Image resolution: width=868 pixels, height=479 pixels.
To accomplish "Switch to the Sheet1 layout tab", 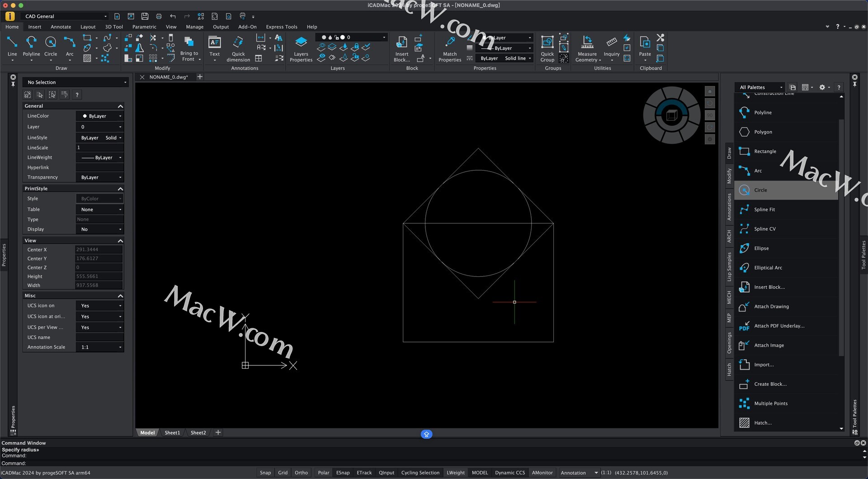I will (172, 433).
